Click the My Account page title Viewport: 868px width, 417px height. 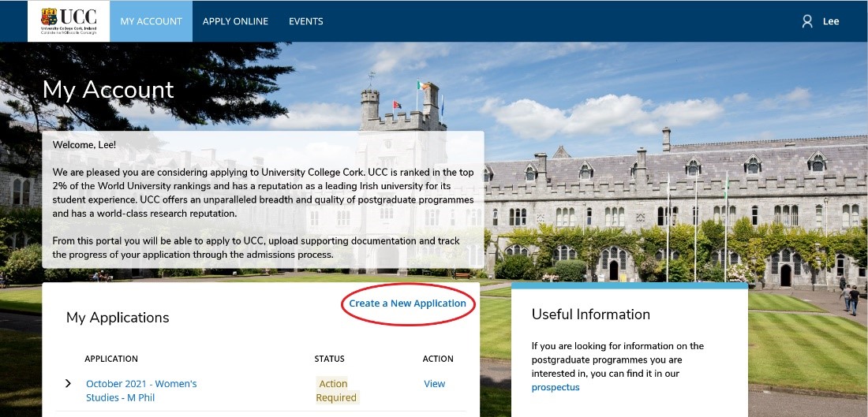[x=108, y=90]
